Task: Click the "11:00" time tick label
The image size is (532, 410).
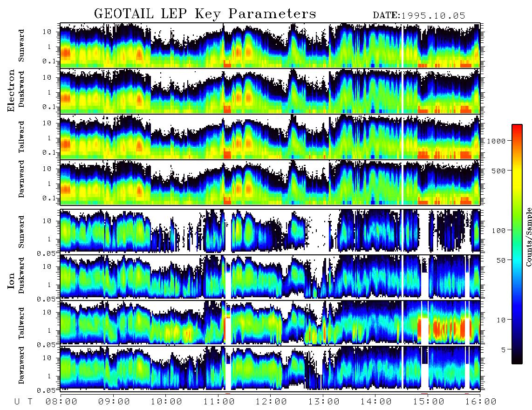Action: pos(219,402)
